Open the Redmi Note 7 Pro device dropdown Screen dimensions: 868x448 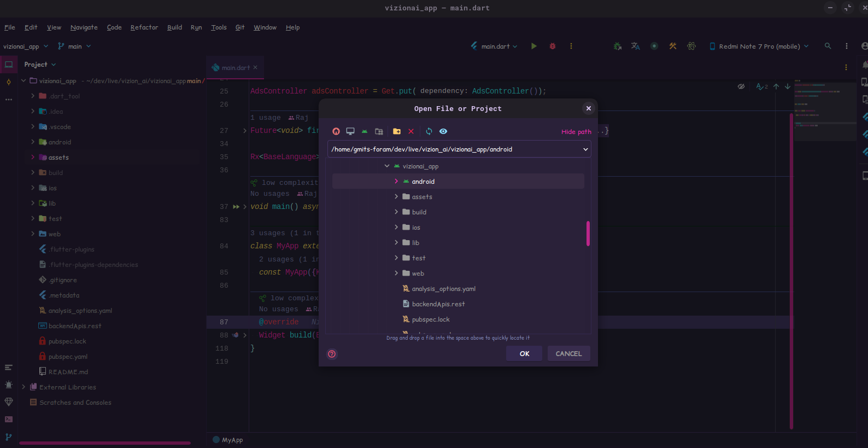point(759,46)
